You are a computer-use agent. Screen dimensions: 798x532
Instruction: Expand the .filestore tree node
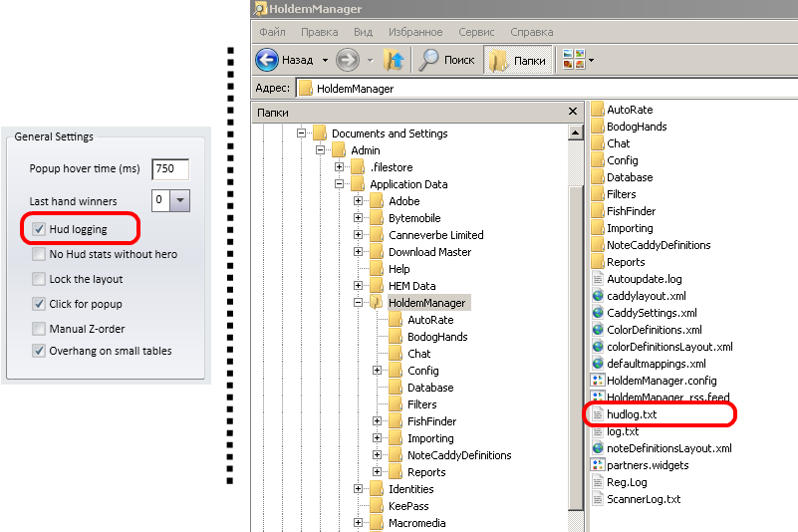point(340,167)
